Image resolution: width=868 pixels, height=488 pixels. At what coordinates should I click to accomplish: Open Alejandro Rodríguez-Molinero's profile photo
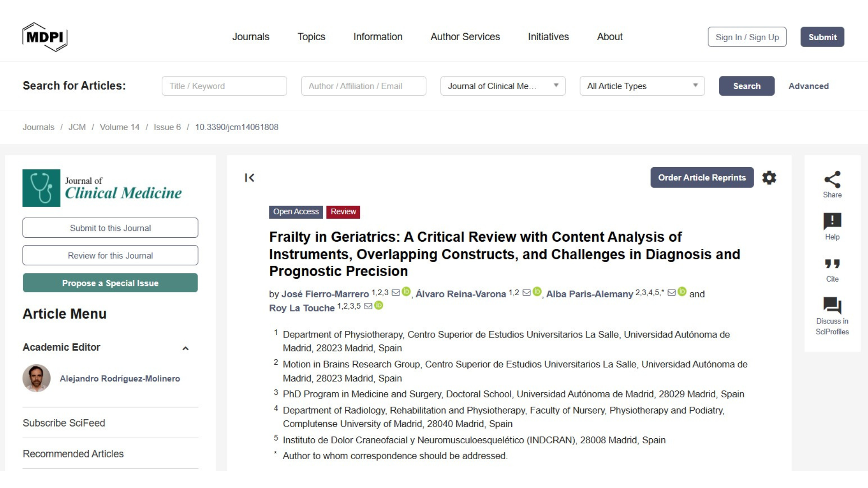click(37, 378)
